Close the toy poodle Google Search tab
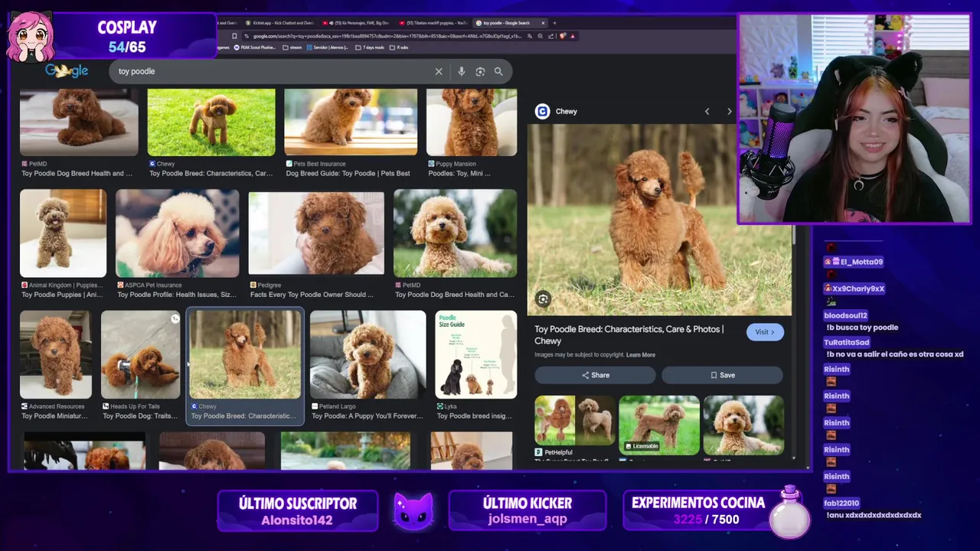This screenshot has height=551, width=980. pos(544,23)
